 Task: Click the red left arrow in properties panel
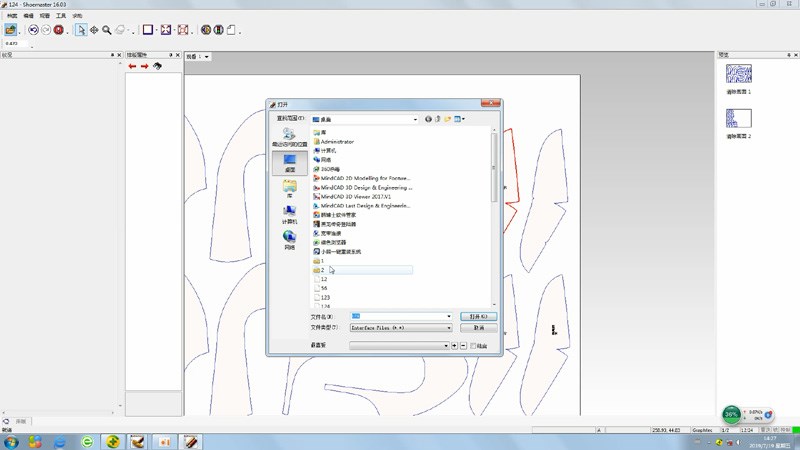(132, 66)
